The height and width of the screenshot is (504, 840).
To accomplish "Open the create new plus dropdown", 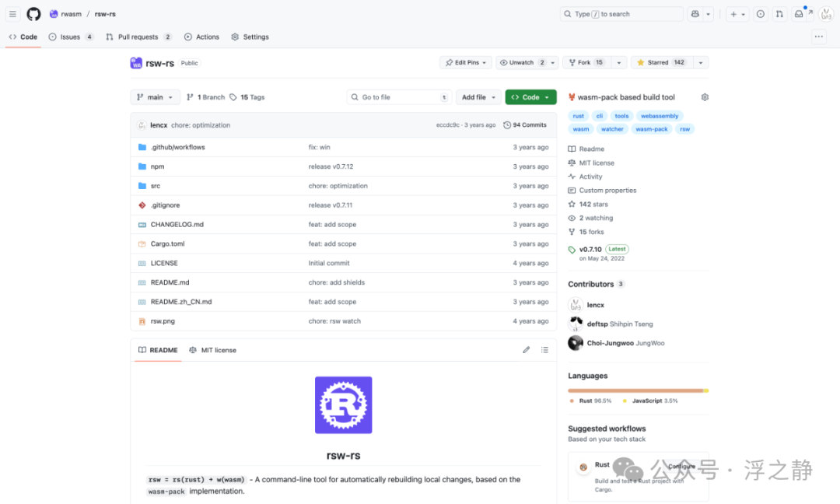I will pos(737,14).
